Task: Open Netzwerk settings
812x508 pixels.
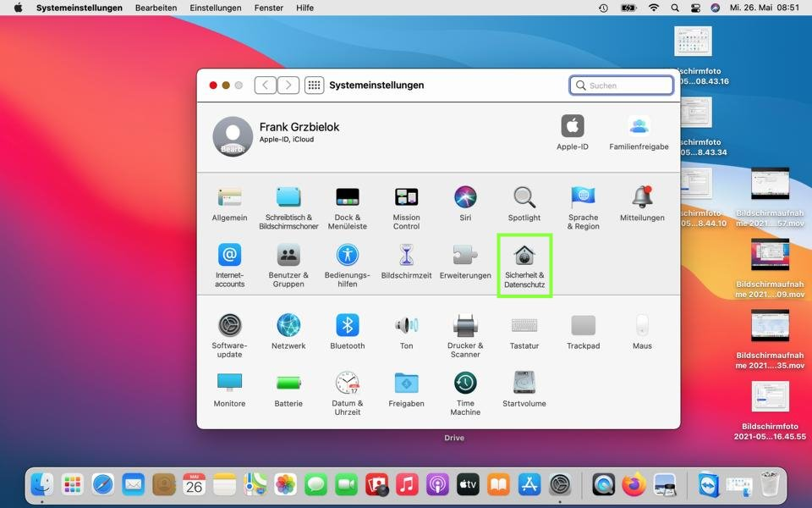Action: click(288, 332)
